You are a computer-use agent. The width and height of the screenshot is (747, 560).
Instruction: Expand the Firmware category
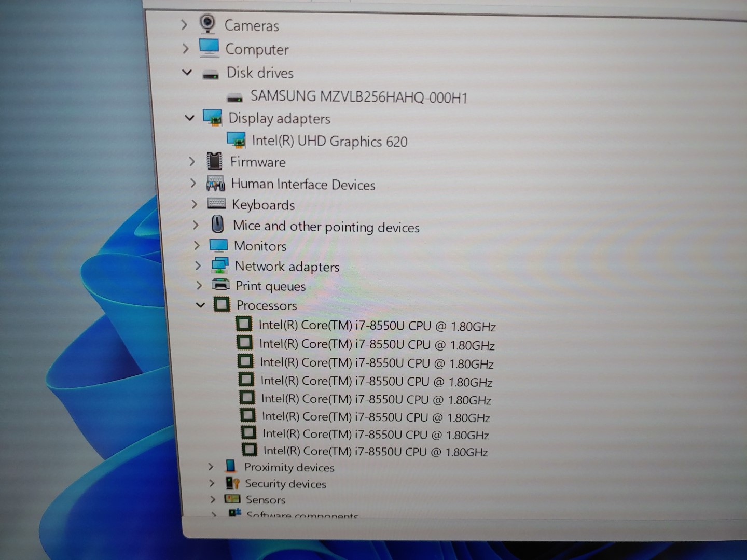[192, 161]
